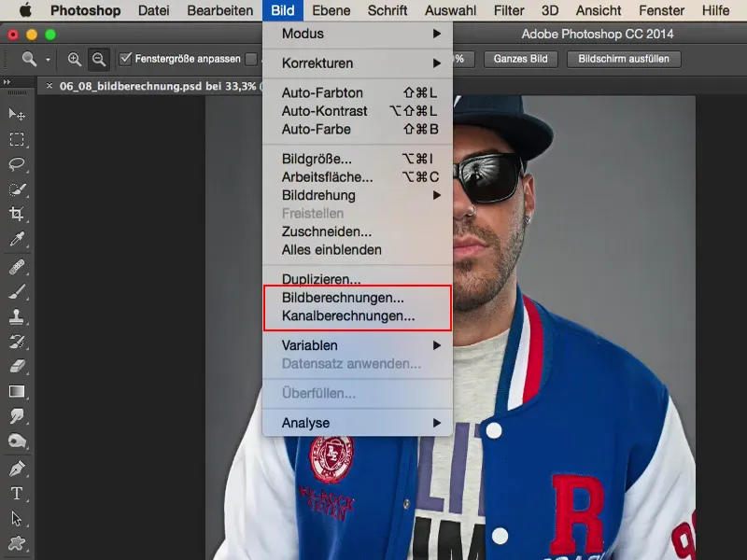747x560 pixels.
Task: Select the Custom Shape tool
Action: (17, 543)
